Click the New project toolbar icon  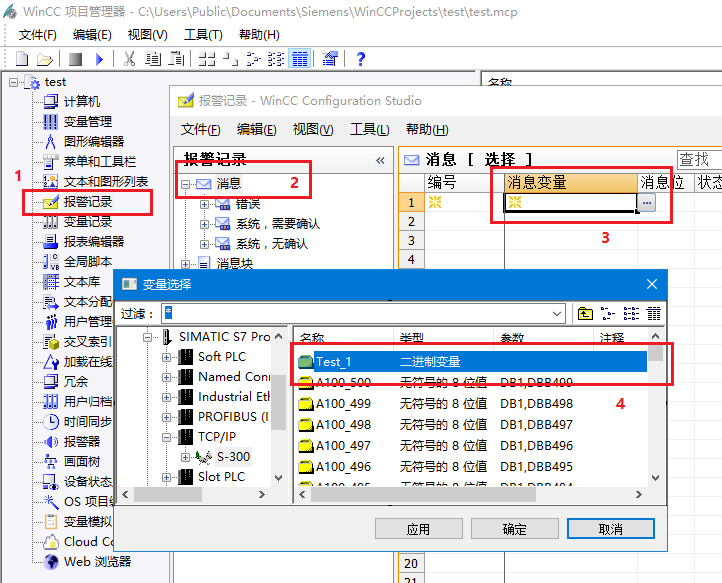pyautogui.click(x=22, y=59)
